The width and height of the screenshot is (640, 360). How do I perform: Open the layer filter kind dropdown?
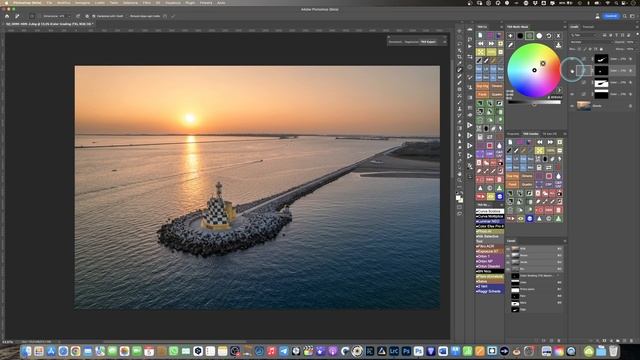(x=584, y=35)
